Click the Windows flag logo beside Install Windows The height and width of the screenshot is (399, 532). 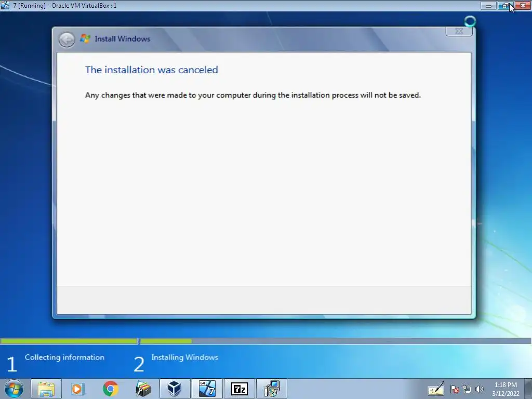85,38
